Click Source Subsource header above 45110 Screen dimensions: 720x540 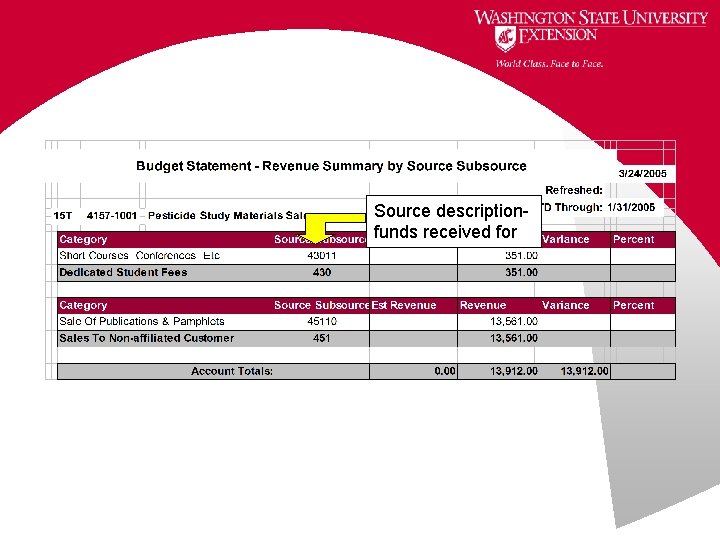[x=321, y=305]
